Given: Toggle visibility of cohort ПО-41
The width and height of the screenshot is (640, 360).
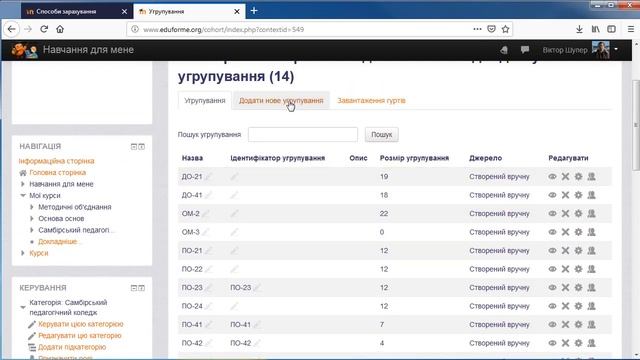Looking at the screenshot, I should click(x=552, y=324).
